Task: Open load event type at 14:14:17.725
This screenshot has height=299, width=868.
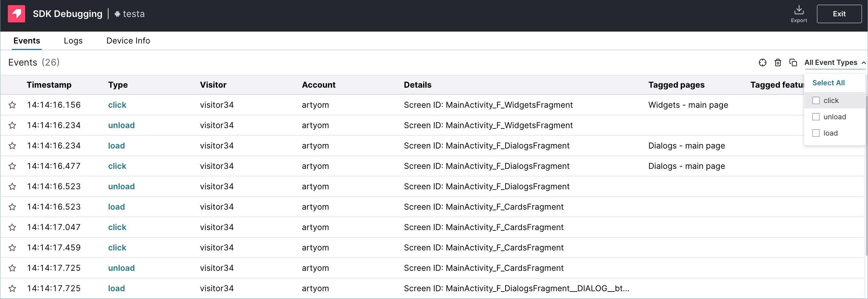Action: [116, 288]
